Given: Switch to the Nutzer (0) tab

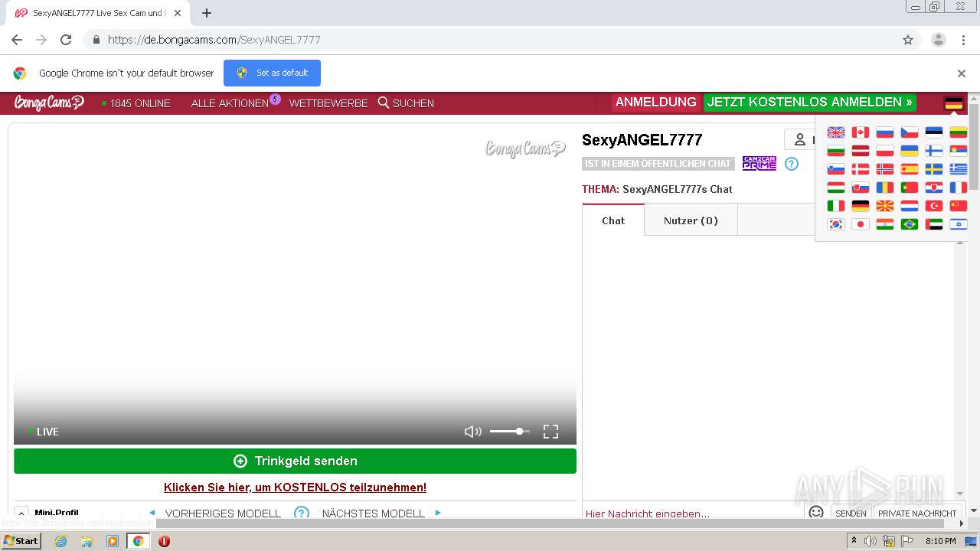Looking at the screenshot, I should click(691, 220).
